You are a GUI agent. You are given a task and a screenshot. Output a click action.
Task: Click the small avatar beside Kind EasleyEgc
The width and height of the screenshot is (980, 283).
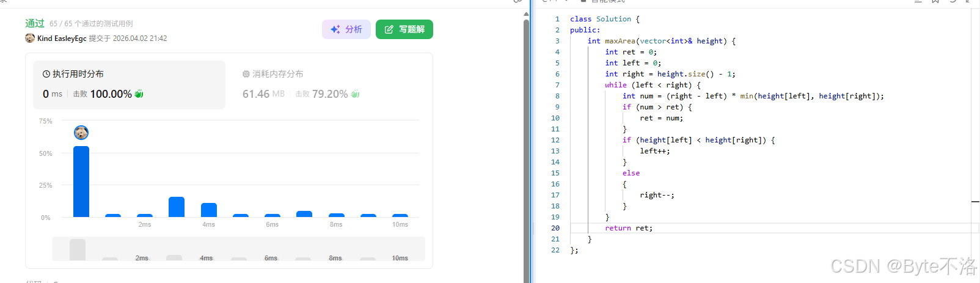click(30, 38)
